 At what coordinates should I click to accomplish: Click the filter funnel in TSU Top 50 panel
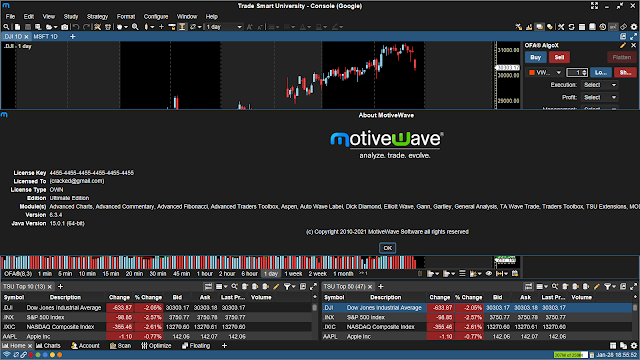point(607,287)
